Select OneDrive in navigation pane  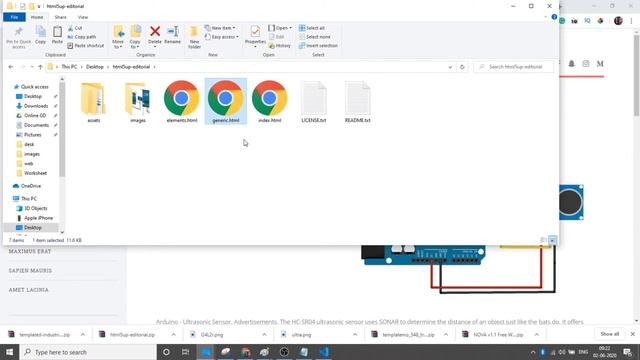tap(31, 186)
